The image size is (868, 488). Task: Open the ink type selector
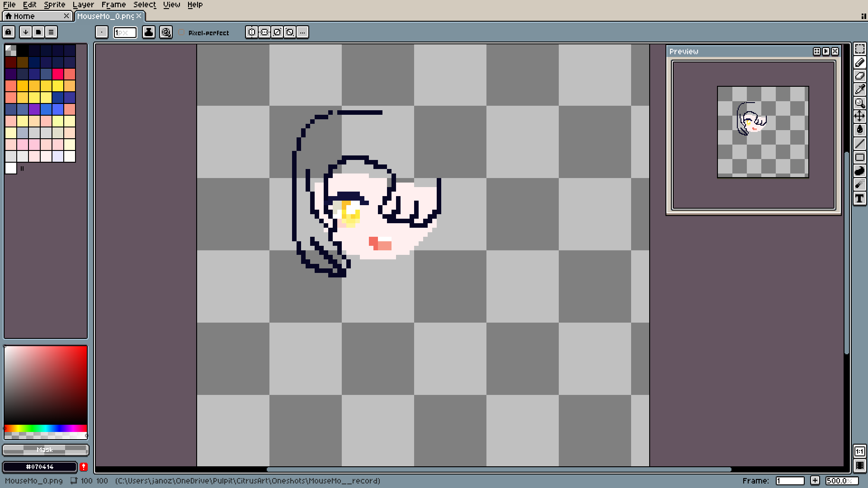149,32
